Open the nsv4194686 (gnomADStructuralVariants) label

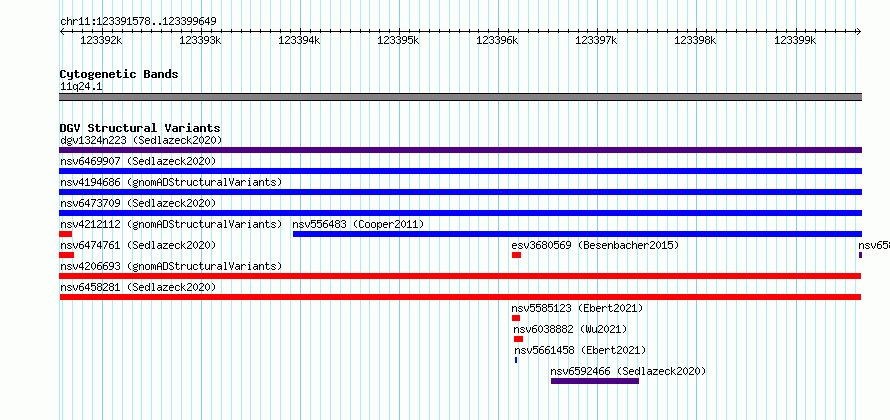coord(171,182)
